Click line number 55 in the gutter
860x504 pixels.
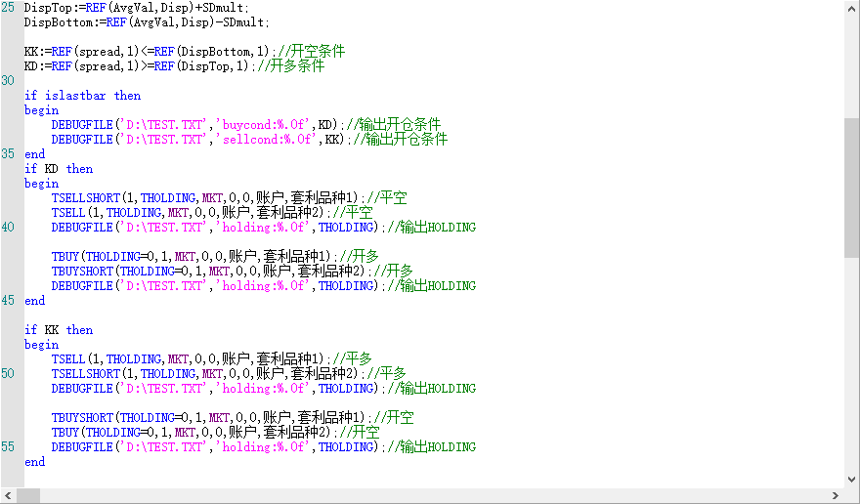click(x=8, y=447)
